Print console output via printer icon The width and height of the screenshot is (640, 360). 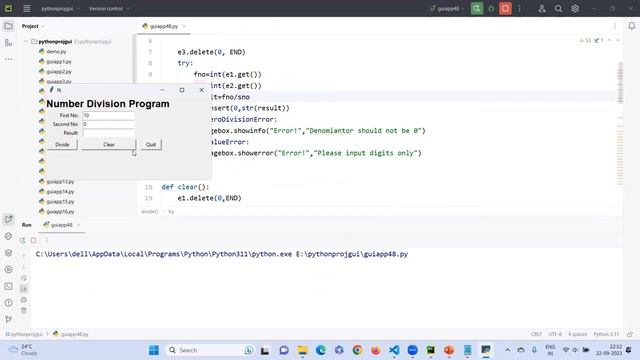click(x=24, y=300)
